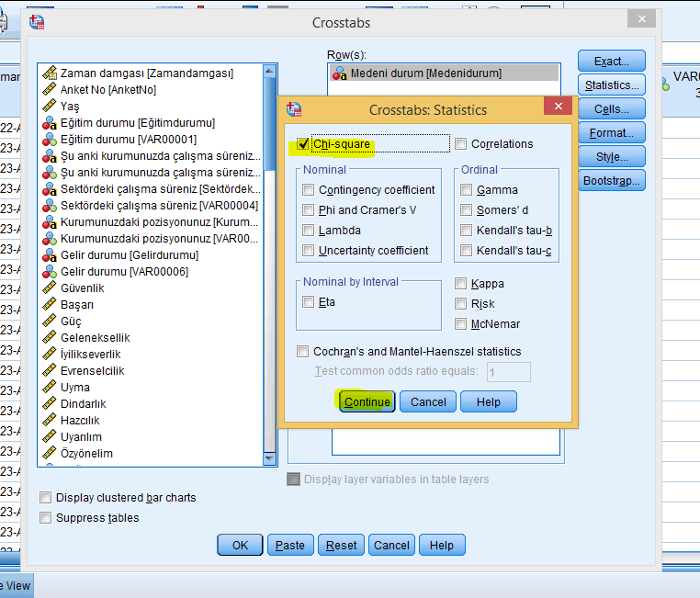Tick the Kendall's tau-b checkbox
The height and width of the screenshot is (598, 700).
[x=467, y=231]
